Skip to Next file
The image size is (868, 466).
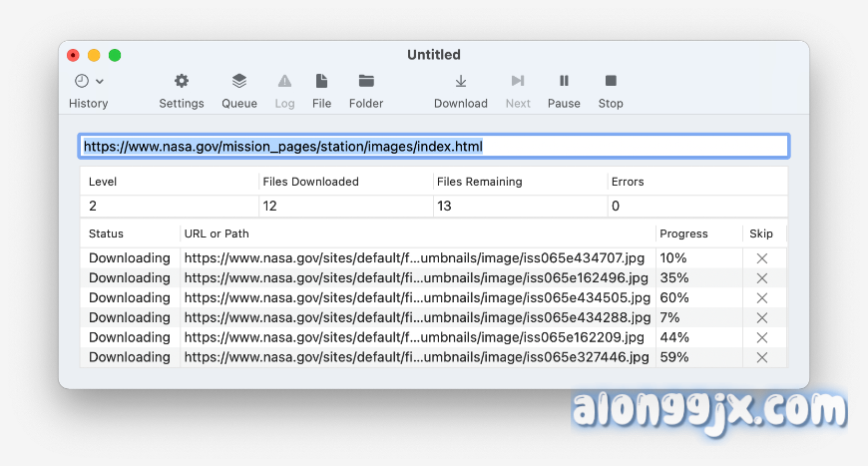518,81
